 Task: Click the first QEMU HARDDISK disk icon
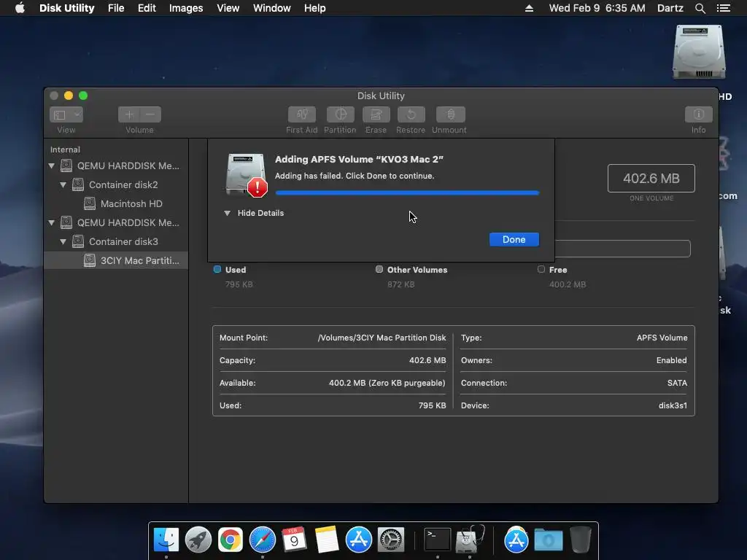(66, 166)
